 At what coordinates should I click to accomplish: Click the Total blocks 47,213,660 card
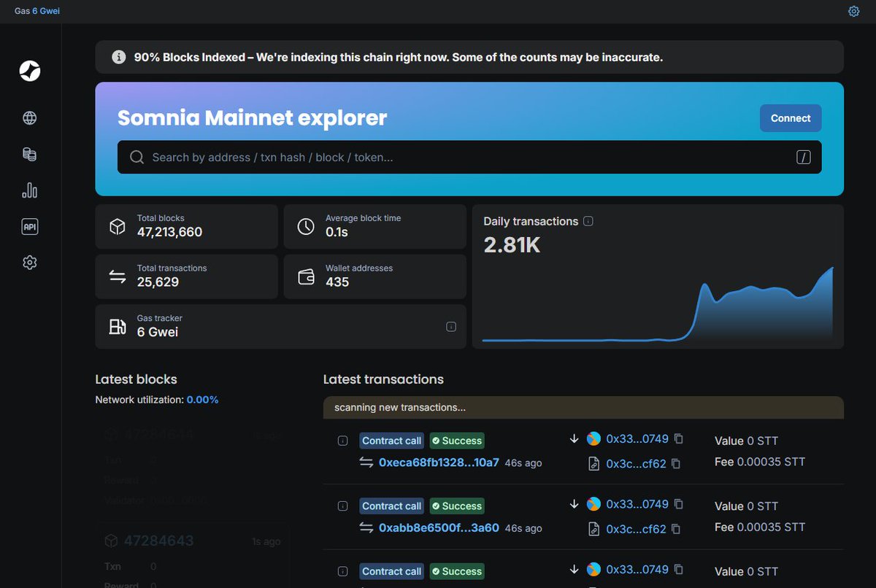pos(186,227)
